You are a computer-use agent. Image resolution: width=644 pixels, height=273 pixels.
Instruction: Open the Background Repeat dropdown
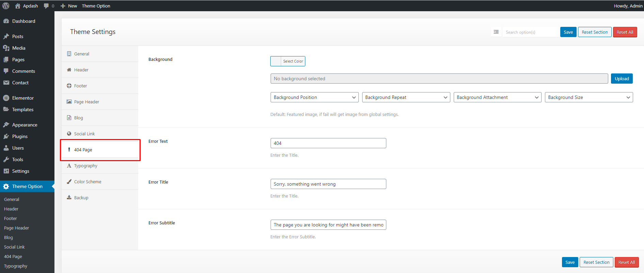click(406, 97)
